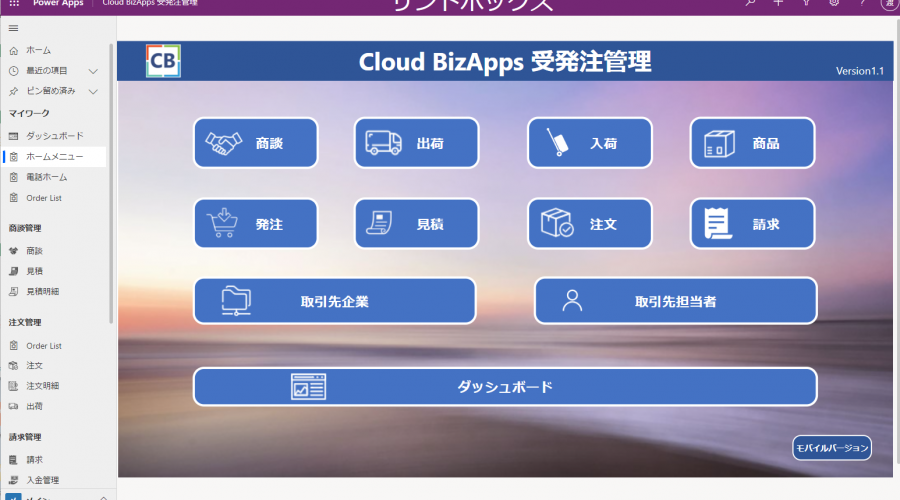This screenshot has height=500, width=900.
Task: Open ダッシュボード in sidebar マイワーク
Action: click(55, 136)
